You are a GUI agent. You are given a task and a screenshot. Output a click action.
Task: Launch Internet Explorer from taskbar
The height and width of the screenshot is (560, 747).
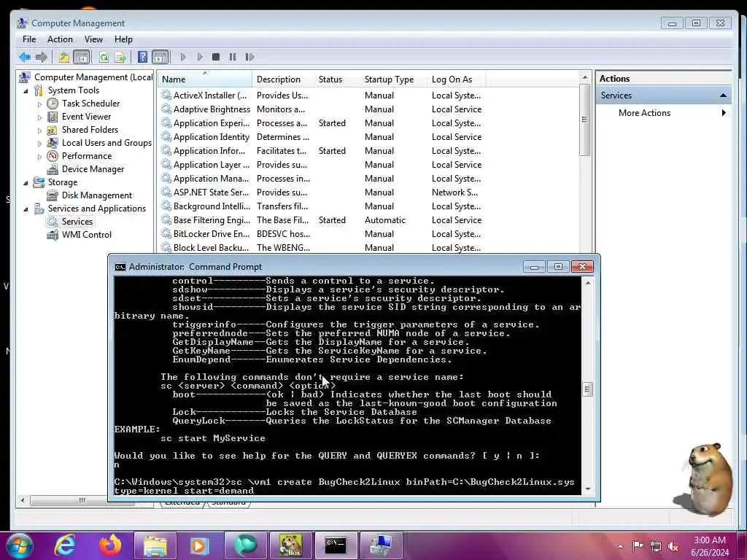pyautogui.click(x=64, y=545)
